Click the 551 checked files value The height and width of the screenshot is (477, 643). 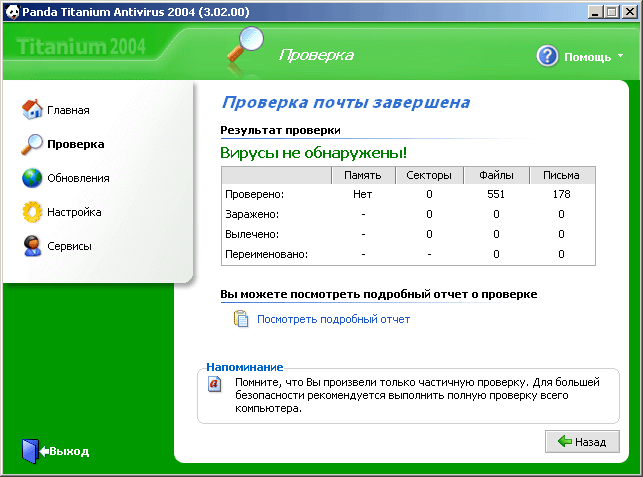point(496,194)
